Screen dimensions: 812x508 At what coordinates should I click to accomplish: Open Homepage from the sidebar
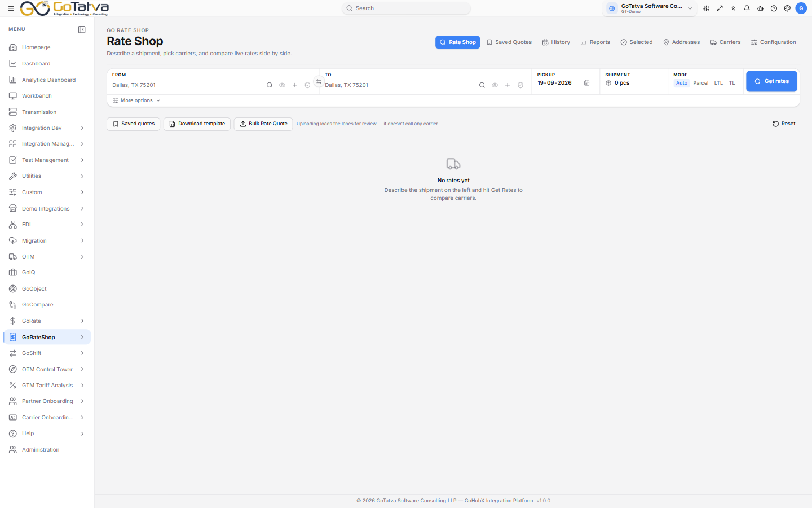coord(47,47)
